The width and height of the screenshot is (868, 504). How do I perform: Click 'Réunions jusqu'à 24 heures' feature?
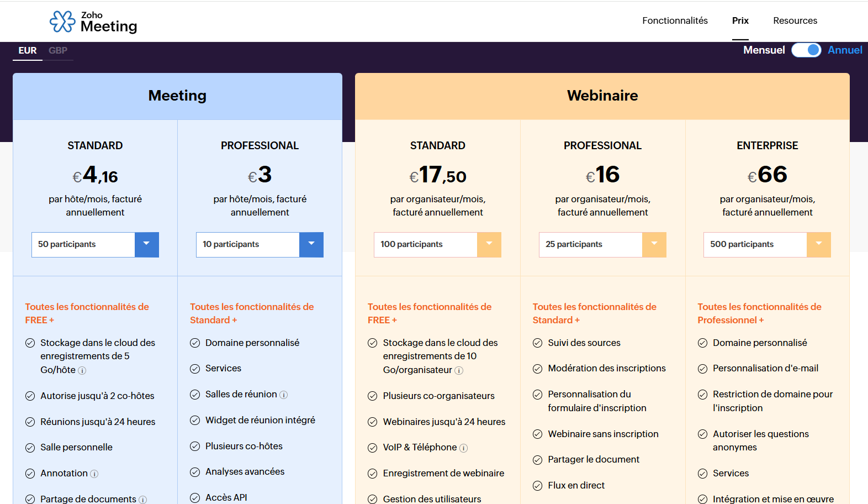click(x=98, y=422)
